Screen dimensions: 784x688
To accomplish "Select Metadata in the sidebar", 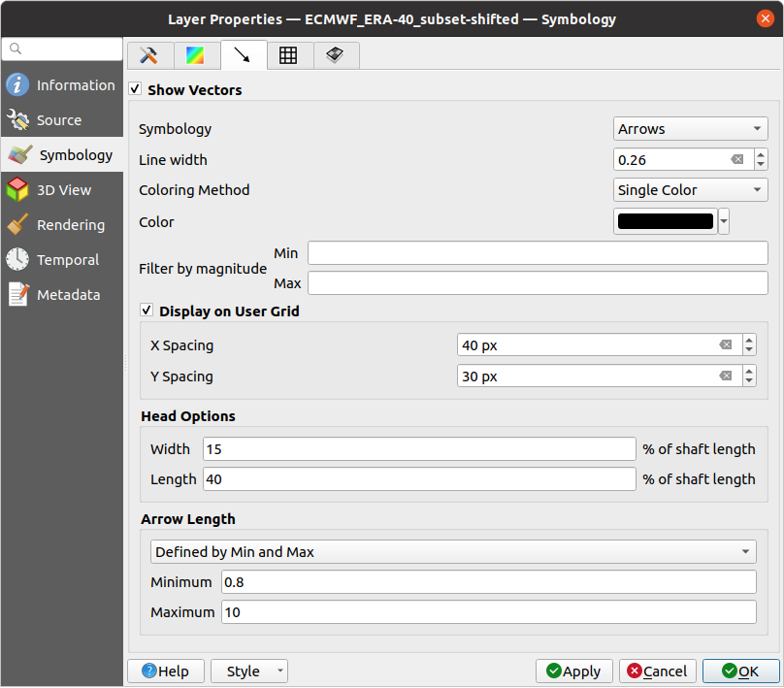I will [68, 295].
